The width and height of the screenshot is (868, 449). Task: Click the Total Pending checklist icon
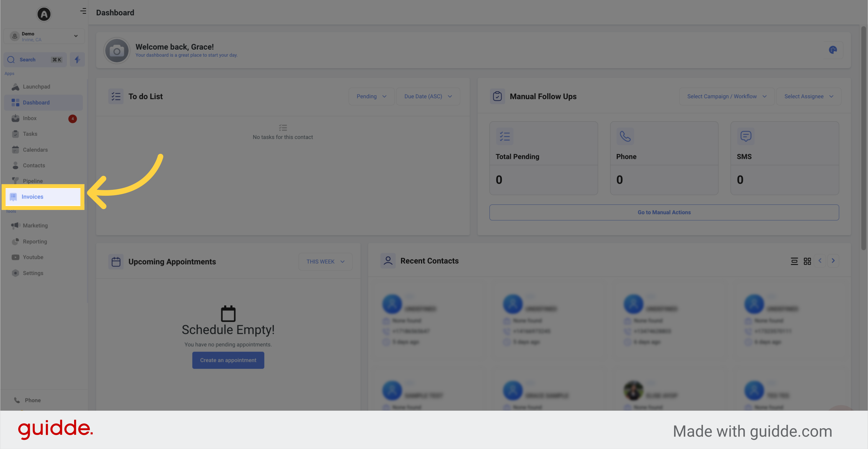pyautogui.click(x=505, y=136)
